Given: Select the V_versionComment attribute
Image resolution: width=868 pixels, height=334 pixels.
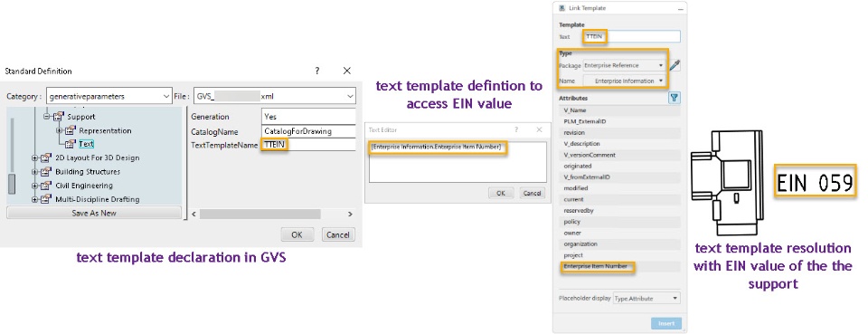Looking at the screenshot, I should pyautogui.click(x=620, y=155).
